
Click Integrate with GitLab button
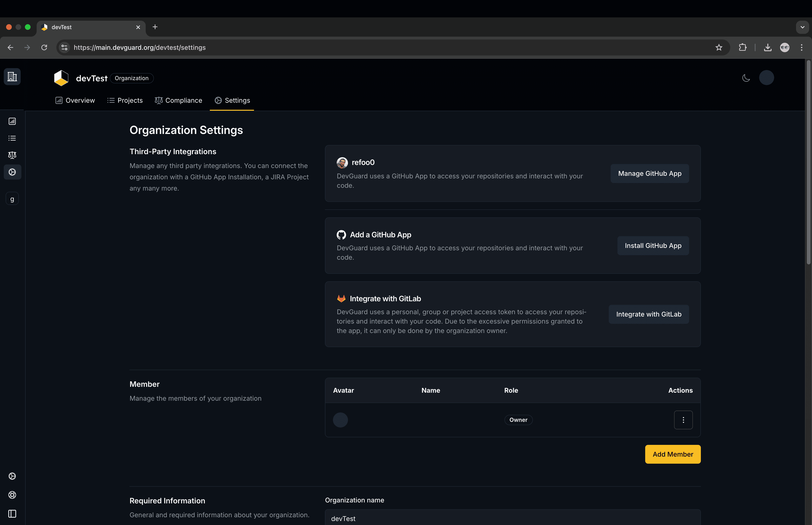(x=648, y=314)
